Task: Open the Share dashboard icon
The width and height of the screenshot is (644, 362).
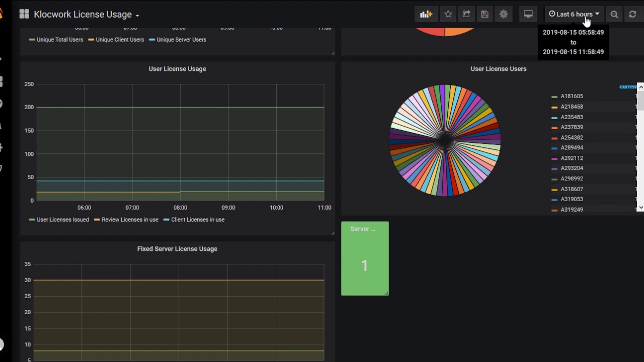Action: [x=466, y=14]
